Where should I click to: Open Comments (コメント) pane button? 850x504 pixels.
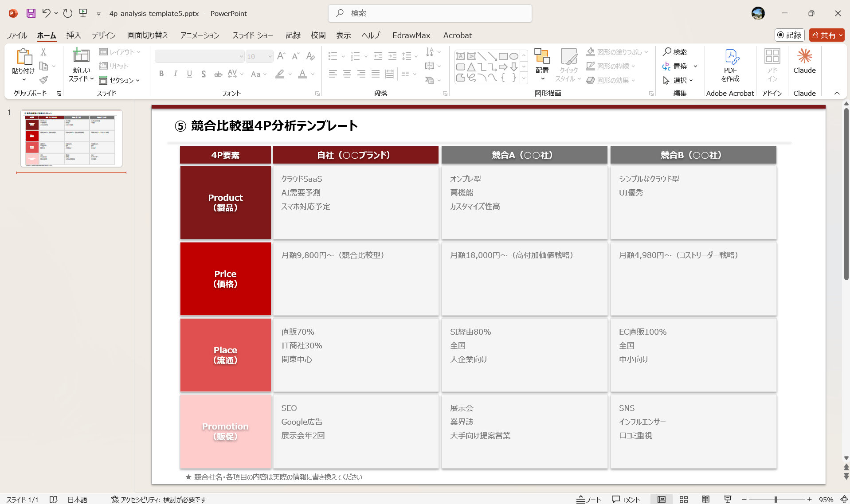626,500
